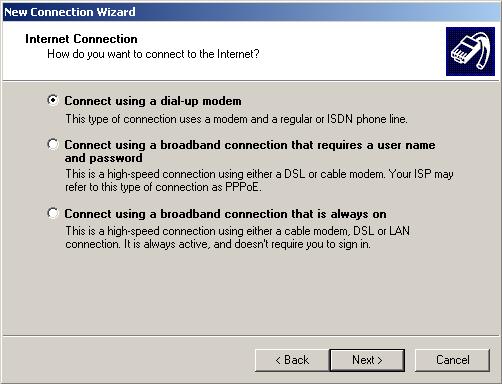This screenshot has height=384, width=502.
Task: Click the network cable plug icon
Action: pyautogui.click(x=470, y=51)
